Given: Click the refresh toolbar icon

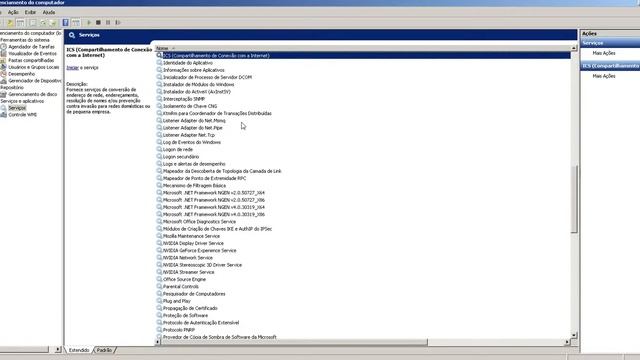Looking at the screenshot, I should click(x=43, y=22).
